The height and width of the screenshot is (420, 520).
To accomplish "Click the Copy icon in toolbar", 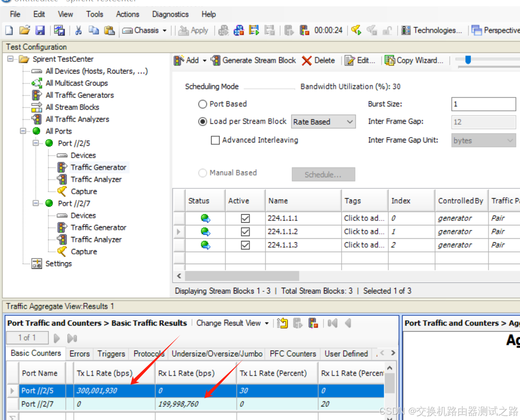I will tap(94, 31).
